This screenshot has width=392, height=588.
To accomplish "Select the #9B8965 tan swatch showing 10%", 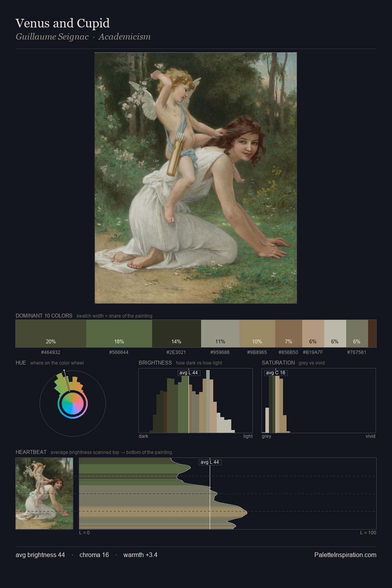I will tap(257, 334).
